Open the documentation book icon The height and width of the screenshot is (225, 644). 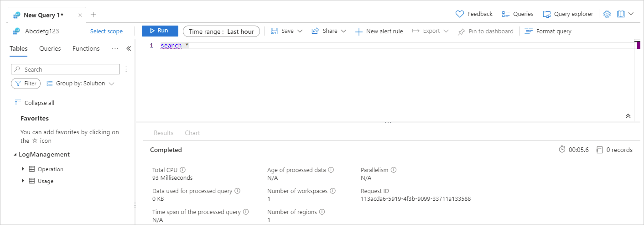(621, 14)
